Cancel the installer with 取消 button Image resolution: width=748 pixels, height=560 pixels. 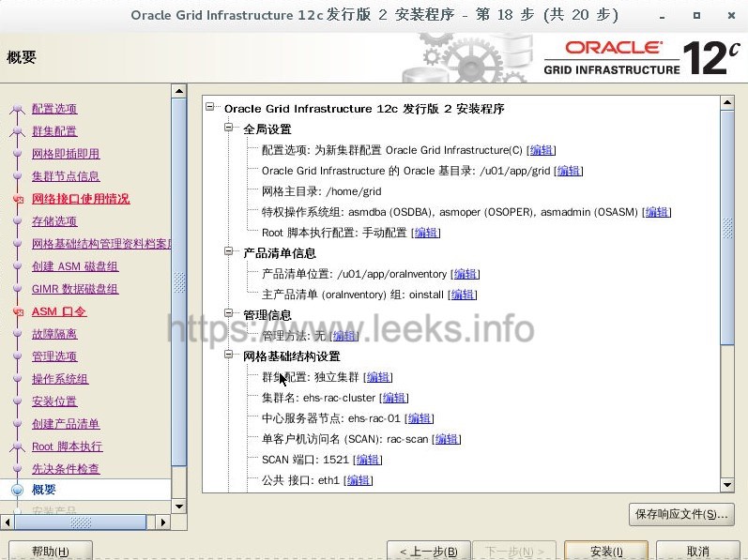698,551
